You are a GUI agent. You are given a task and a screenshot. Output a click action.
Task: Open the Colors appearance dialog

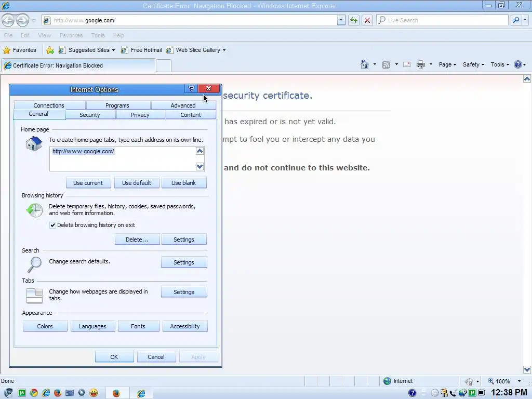pyautogui.click(x=45, y=326)
